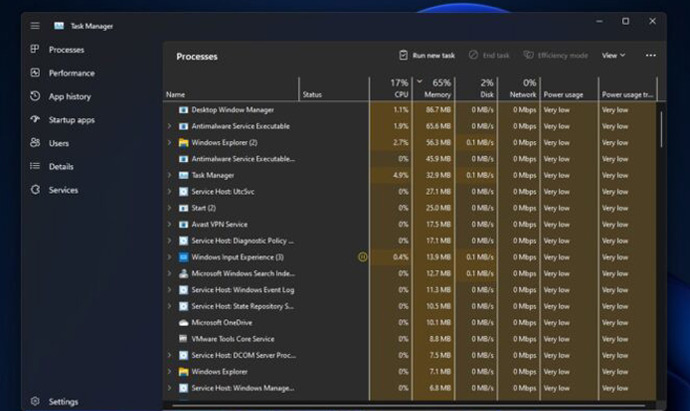Viewport: 690px width, 411px height.
Task: Click the Avast VPN Service icon
Action: click(x=184, y=224)
